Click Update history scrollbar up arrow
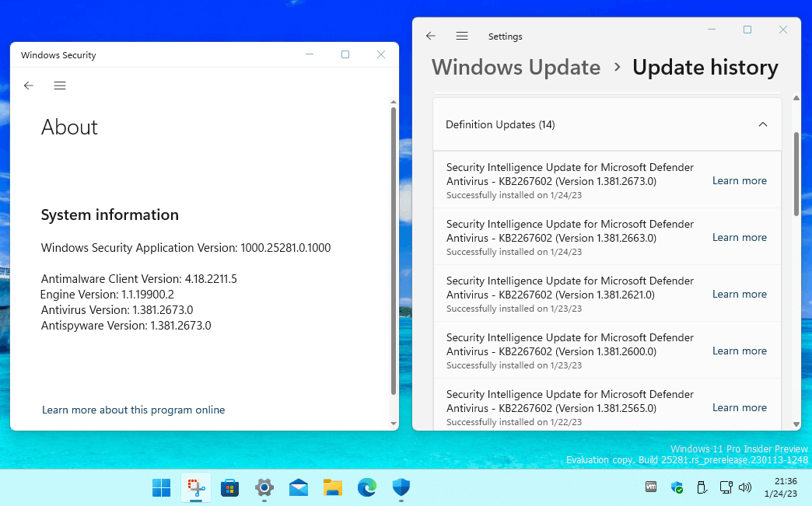The height and width of the screenshot is (506, 812). [x=796, y=98]
